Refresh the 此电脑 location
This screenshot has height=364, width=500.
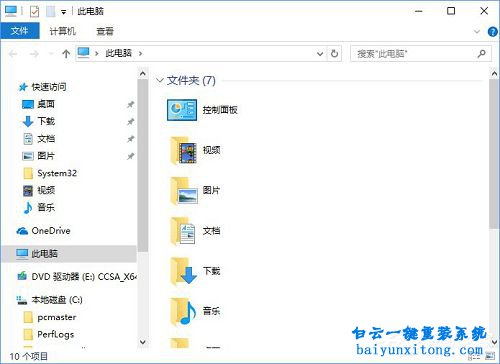pos(334,54)
